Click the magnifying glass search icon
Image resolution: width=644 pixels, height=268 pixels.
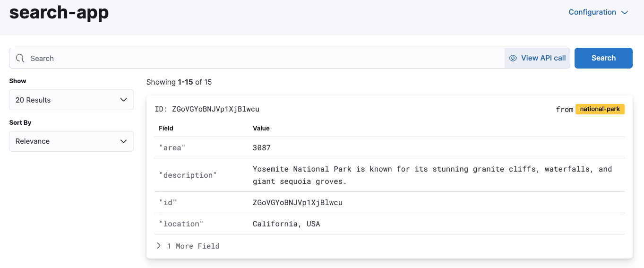20,58
